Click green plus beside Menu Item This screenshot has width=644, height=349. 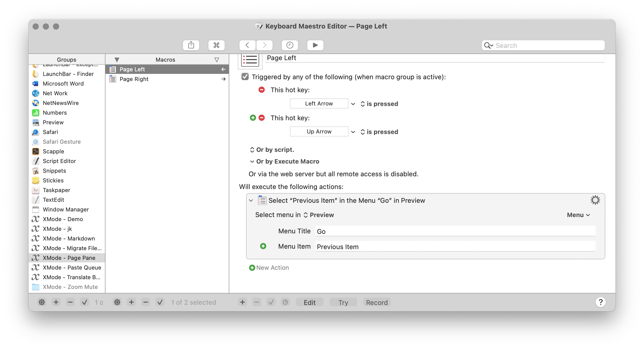click(263, 246)
